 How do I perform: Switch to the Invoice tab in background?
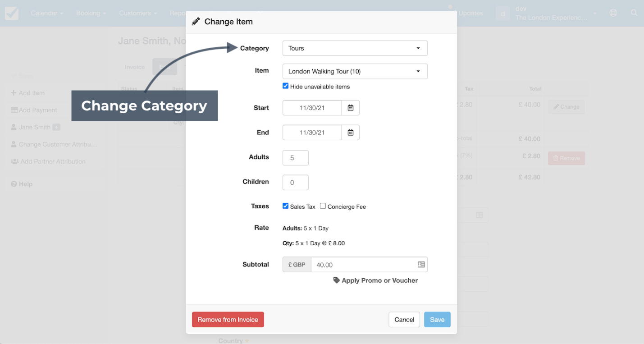click(135, 67)
